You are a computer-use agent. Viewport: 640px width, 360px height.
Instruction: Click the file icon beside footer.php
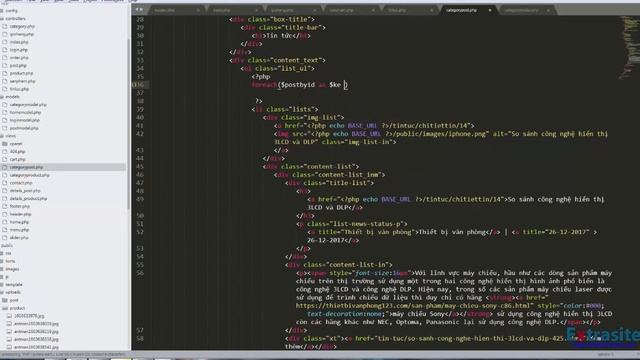click(5, 206)
